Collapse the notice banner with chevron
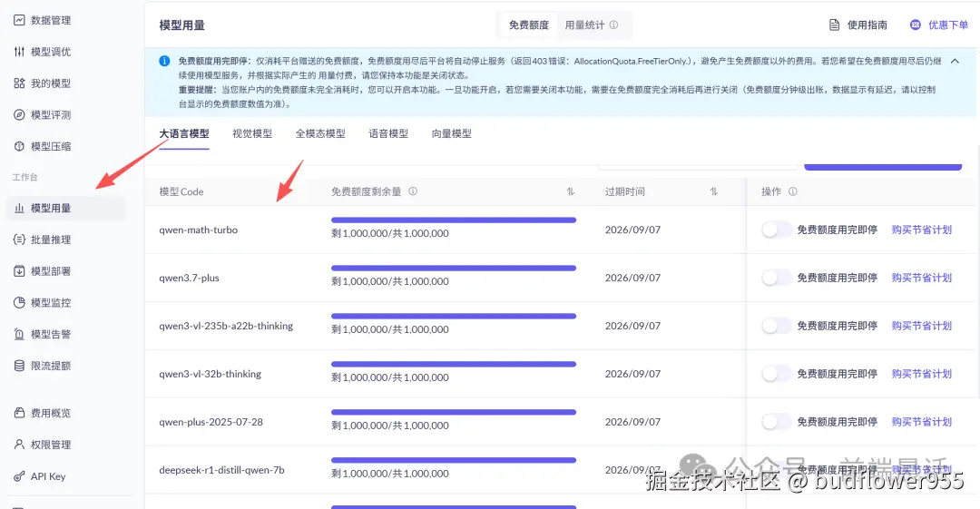980x509 pixels. click(x=955, y=61)
